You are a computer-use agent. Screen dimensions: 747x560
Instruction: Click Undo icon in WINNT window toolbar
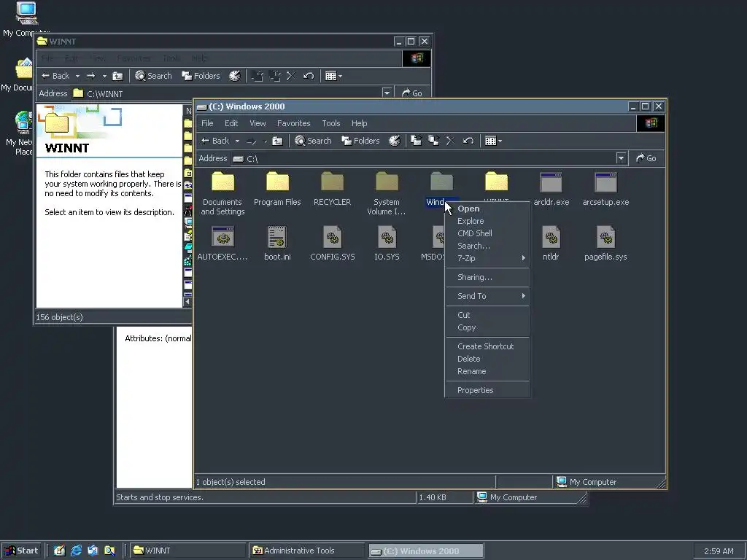[x=309, y=76]
